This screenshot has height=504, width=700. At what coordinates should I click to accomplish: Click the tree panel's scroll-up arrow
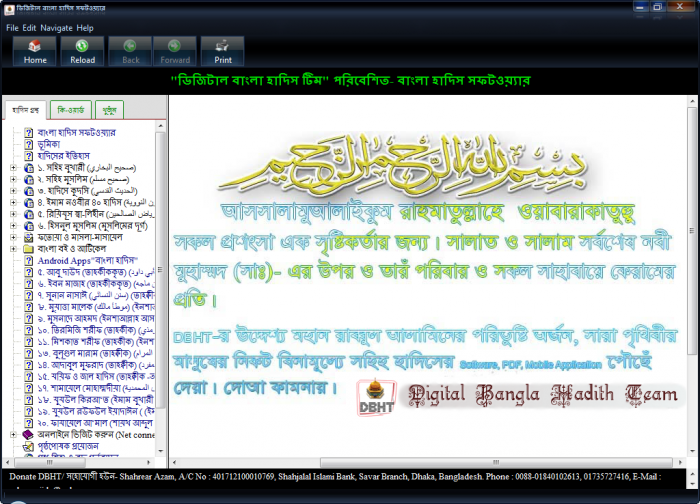tap(161, 126)
